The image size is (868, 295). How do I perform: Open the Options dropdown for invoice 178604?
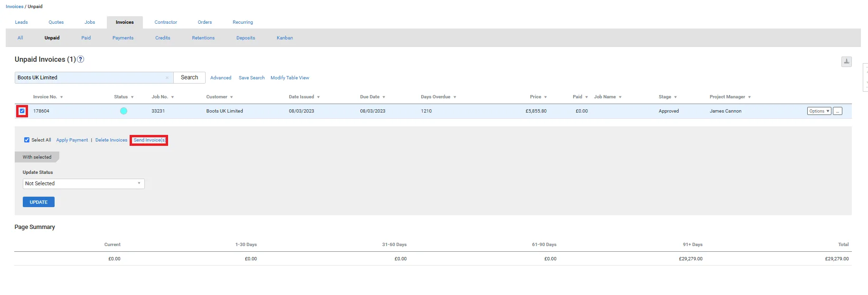coord(819,111)
